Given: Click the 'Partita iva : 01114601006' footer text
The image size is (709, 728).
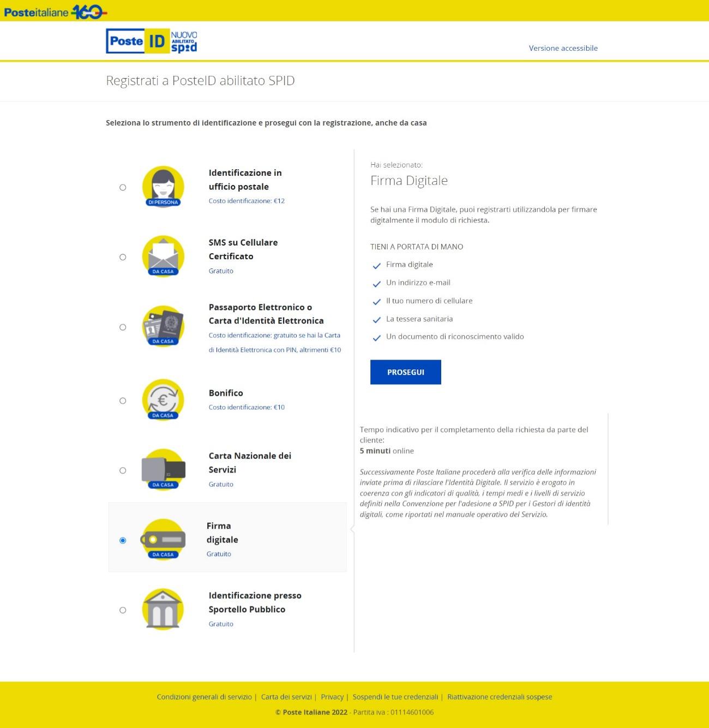Looking at the screenshot, I should 394,712.
